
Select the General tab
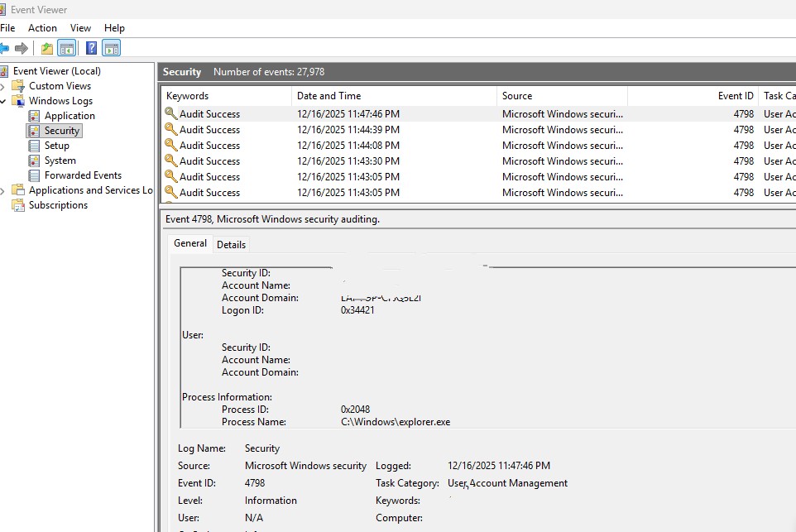pyautogui.click(x=190, y=243)
